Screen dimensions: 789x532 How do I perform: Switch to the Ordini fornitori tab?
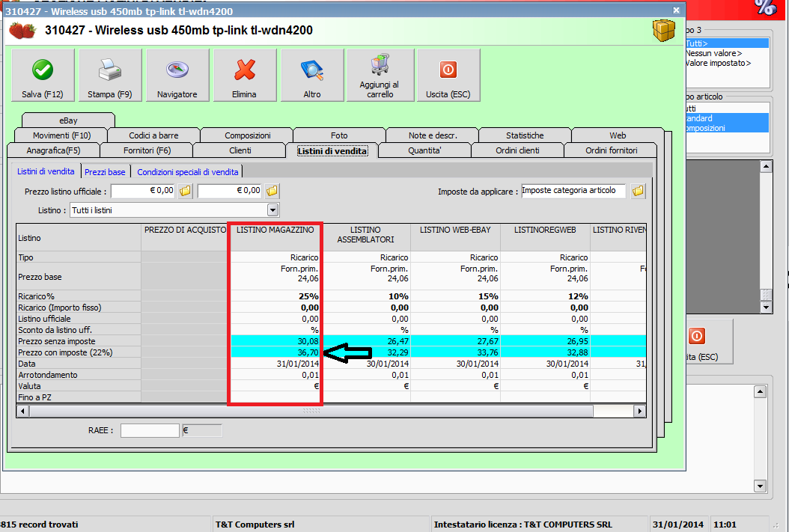(x=612, y=150)
